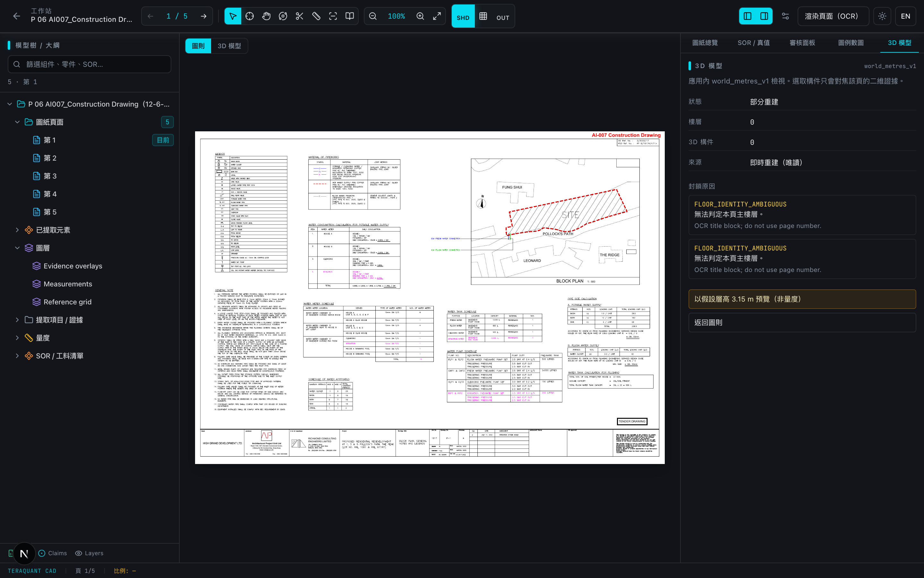Switch language to EN
924x578 pixels.
905,16
